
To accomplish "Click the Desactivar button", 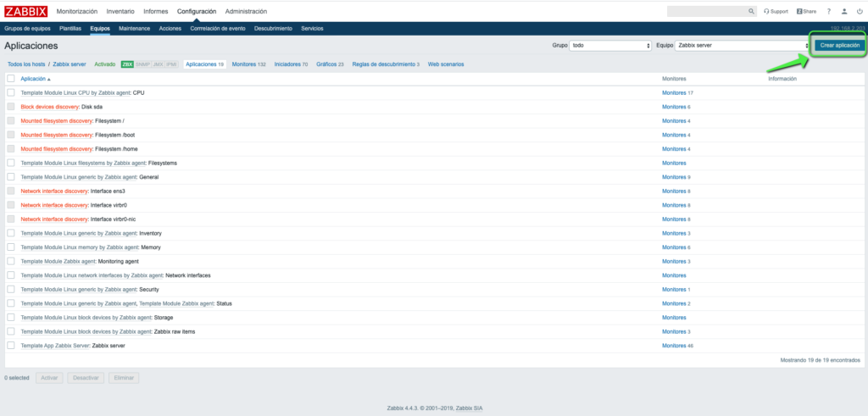I will pyautogui.click(x=86, y=378).
